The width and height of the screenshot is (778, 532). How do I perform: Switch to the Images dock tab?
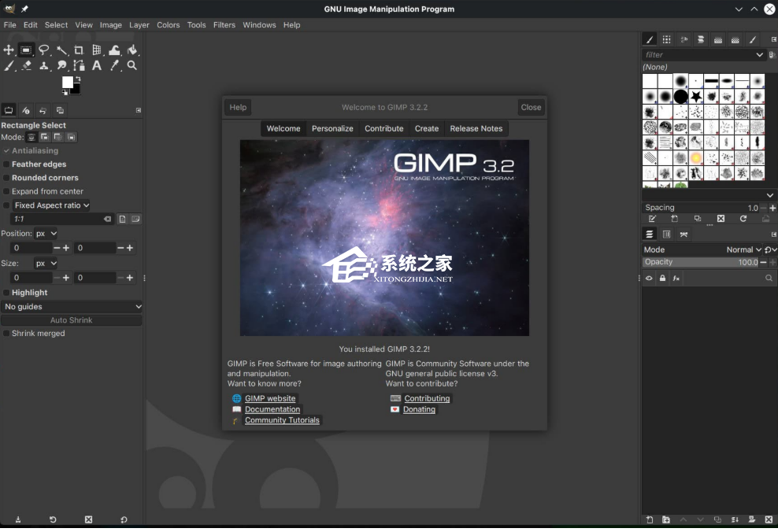click(60, 110)
